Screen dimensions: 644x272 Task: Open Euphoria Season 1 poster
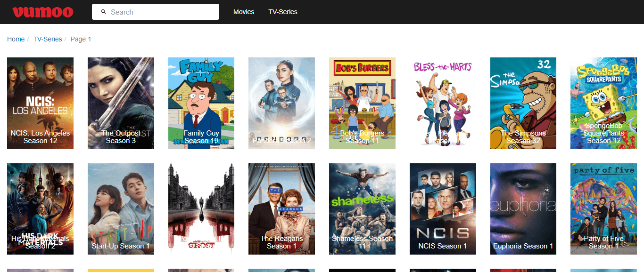[523, 209]
